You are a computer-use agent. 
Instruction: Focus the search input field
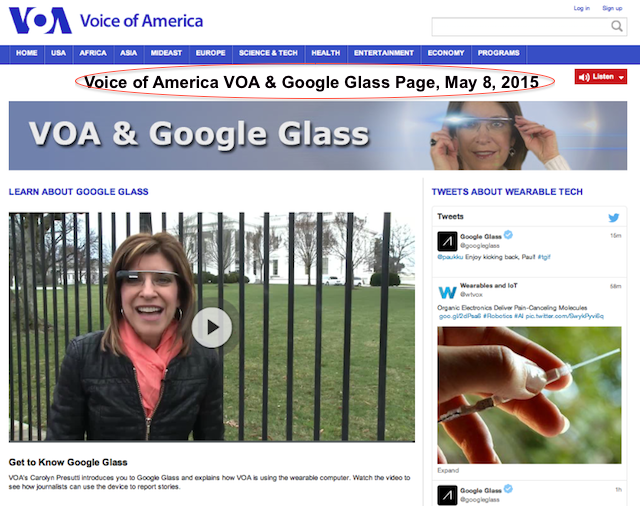(521, 27)
